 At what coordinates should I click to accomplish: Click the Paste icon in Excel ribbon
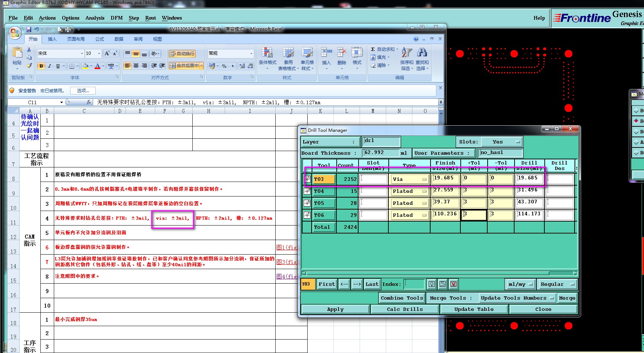17,53
